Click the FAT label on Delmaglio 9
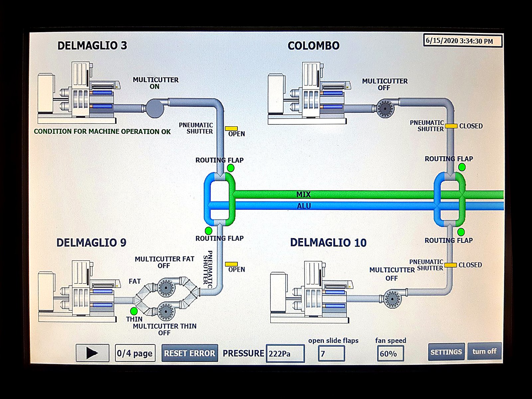 coord(135,281)
